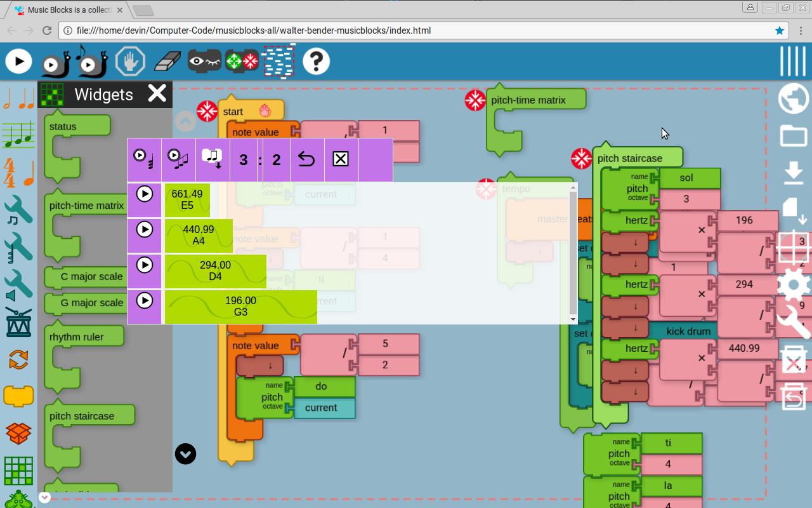The width and height of the screenshot is (812, 508).
Task: Open the settings gear icon
Action: coord(794,284)
